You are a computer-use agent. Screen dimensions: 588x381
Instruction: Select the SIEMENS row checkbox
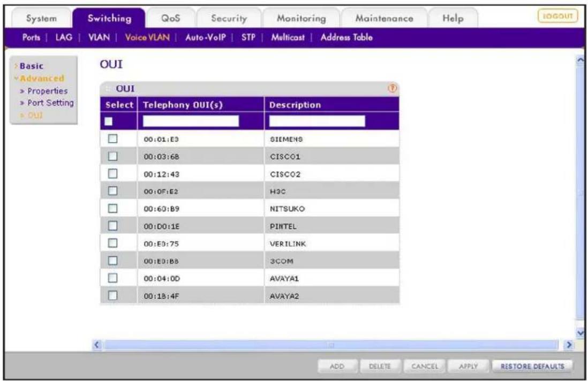(112, 139)
